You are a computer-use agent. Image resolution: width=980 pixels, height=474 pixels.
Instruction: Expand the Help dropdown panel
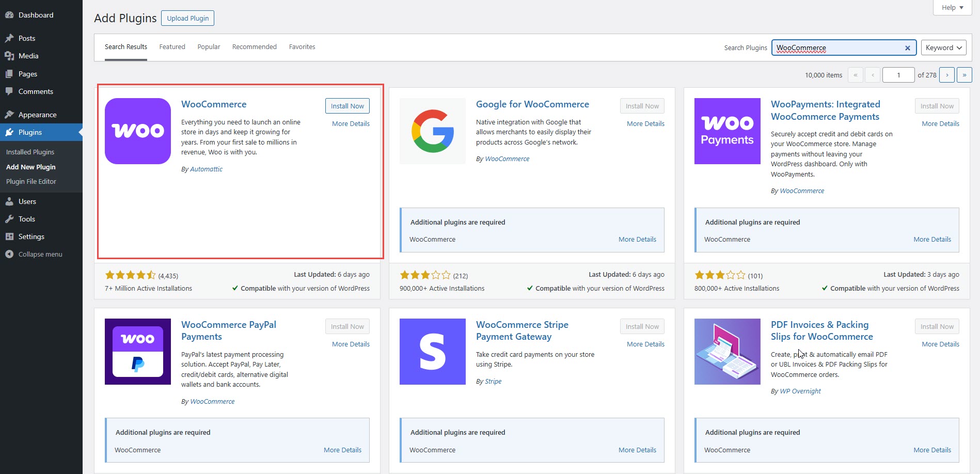952,7
